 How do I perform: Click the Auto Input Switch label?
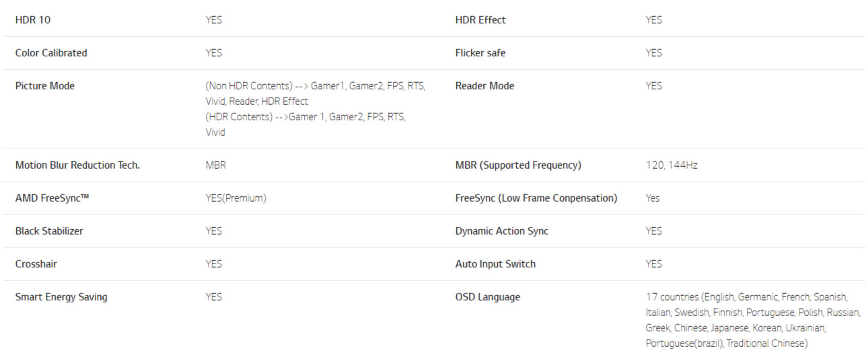(496, 264)
